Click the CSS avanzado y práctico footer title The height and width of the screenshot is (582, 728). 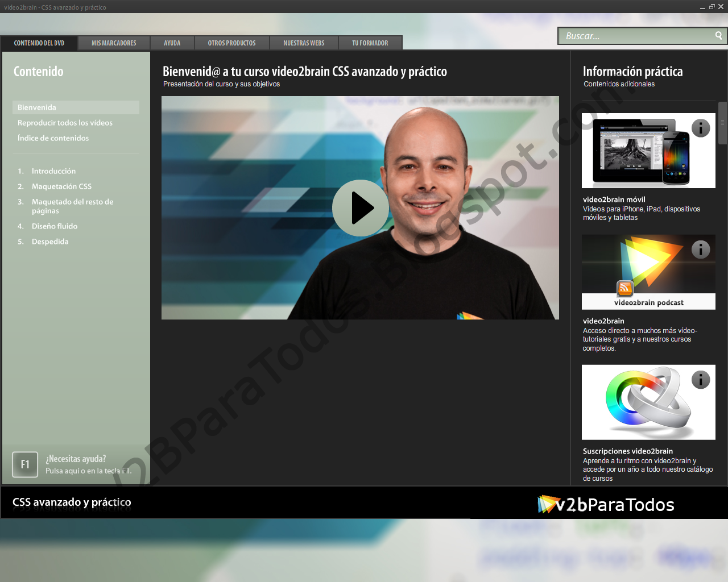click(x=72, y=502)
